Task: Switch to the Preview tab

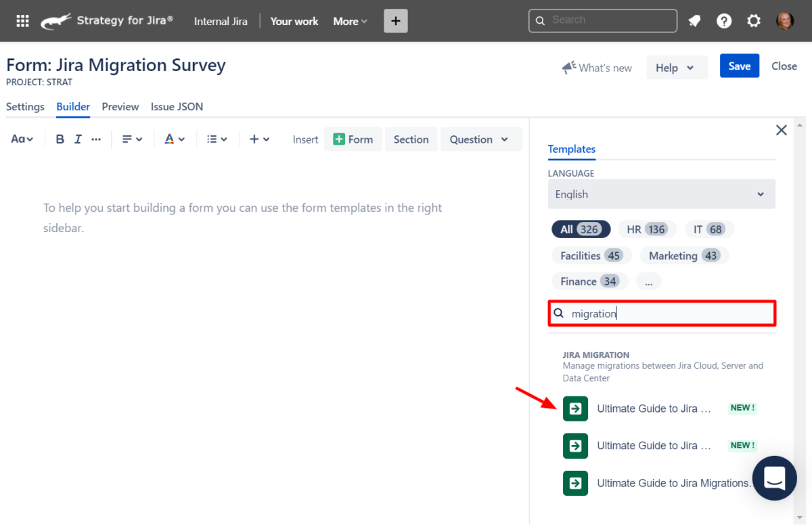Action: 120,107
